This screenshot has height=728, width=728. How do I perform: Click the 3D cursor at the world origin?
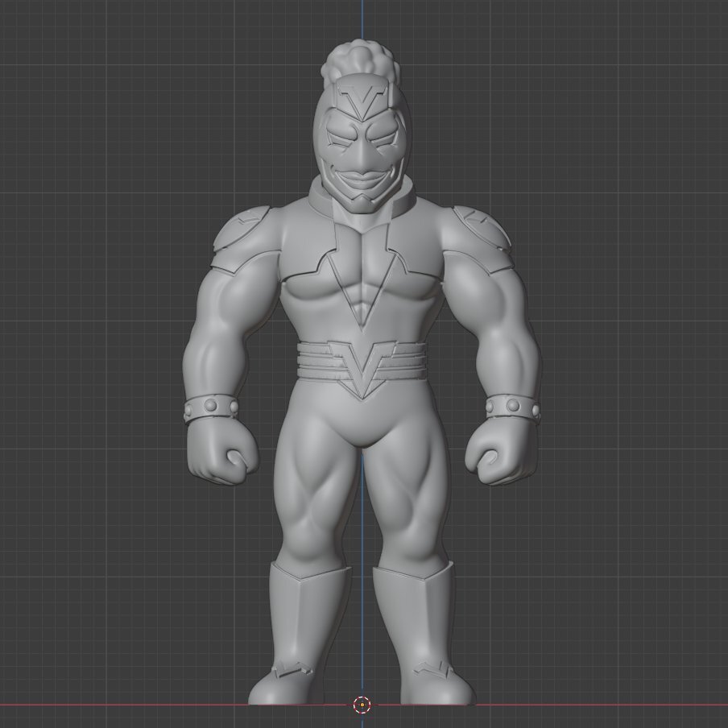click(x=362, y=705)
